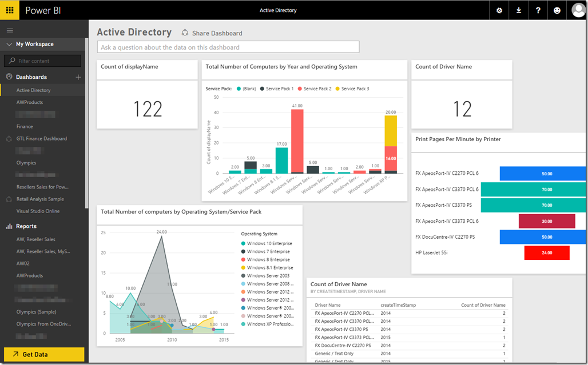Click the 41.00 red column bar
Screen dimensions: 588x365
coord(297,141)
